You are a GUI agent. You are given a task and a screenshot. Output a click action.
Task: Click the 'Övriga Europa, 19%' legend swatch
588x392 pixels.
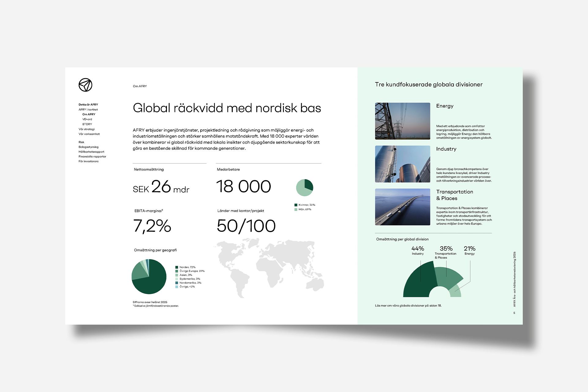177,271
